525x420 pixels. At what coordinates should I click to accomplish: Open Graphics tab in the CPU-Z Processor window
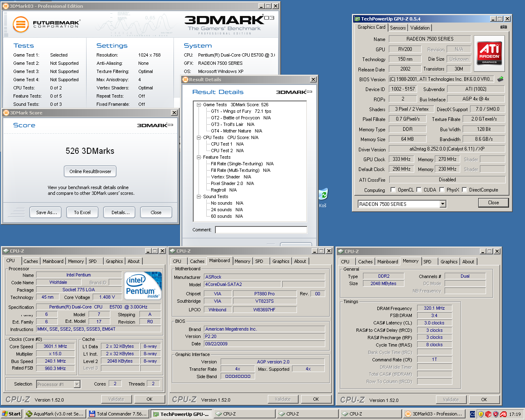(114, 261)
